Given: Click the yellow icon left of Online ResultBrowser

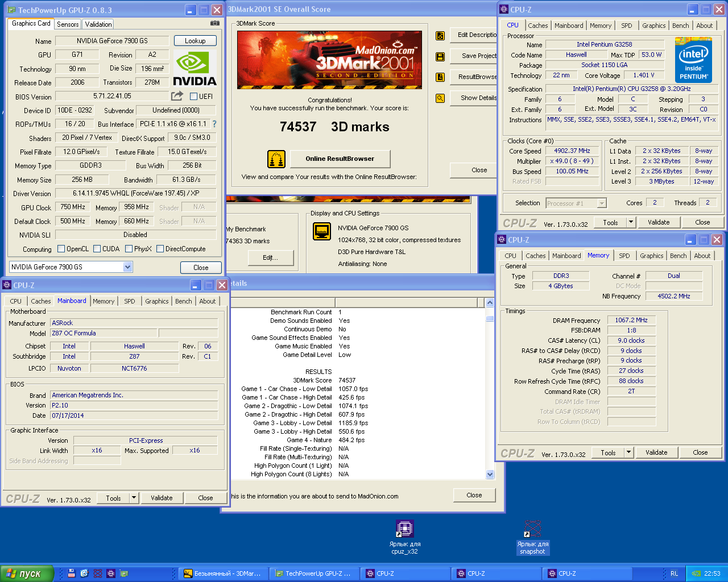Looking at the screenshot, I should 276,159.
